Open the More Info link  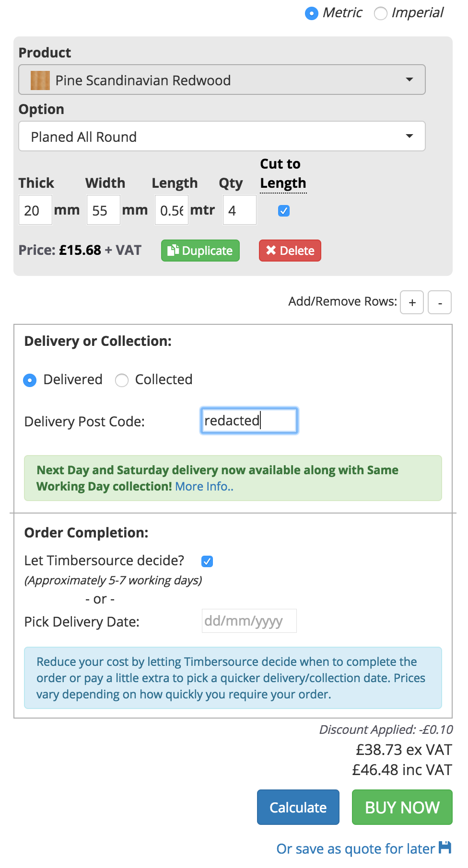click(x=204, y=486)
